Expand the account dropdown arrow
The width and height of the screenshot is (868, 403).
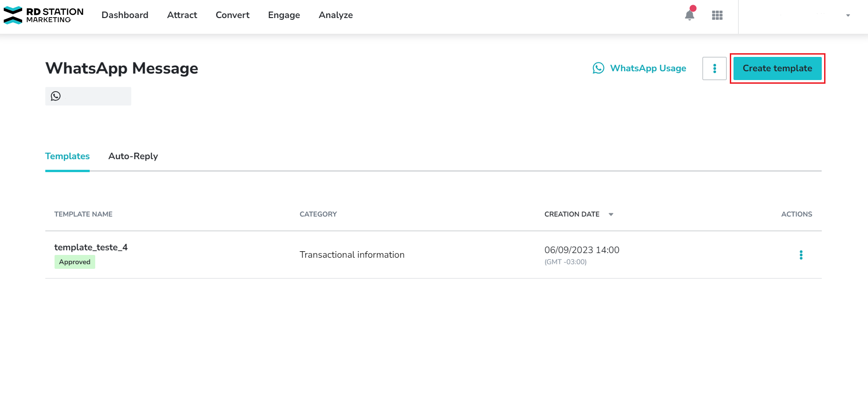848,16
